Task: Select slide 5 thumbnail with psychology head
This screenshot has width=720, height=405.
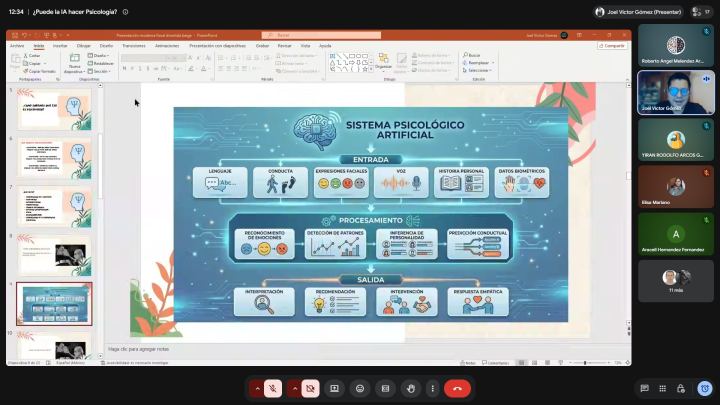Action: point(55,110)
